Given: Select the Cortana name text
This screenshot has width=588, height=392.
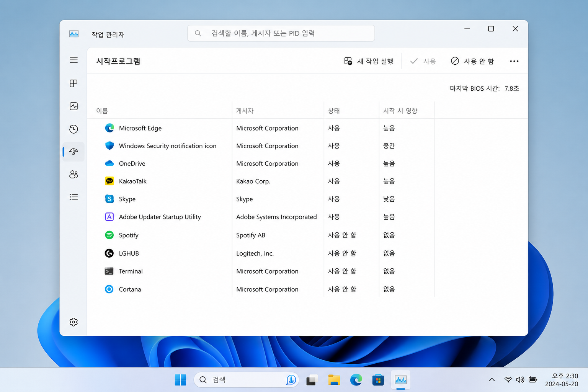Looking at the screenshot, I should [130, 289].
